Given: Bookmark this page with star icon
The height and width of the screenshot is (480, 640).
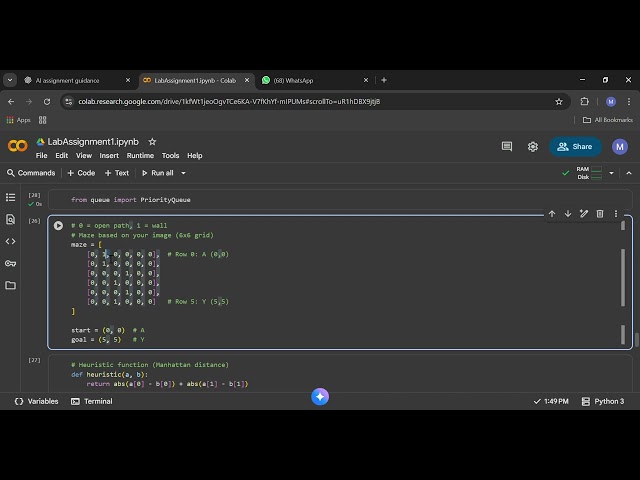Looking at the screenshot, I should pyautogui.click(x=559, y=102).
